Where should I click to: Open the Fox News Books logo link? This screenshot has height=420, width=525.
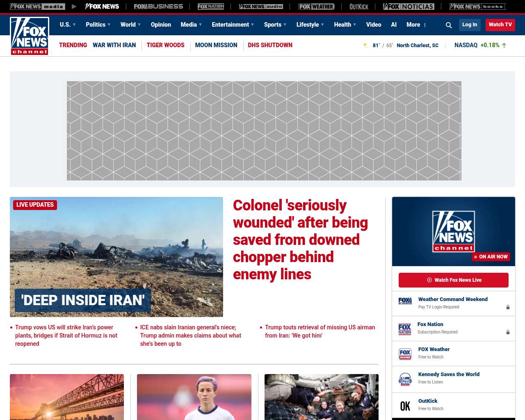[x=477, y=7]
